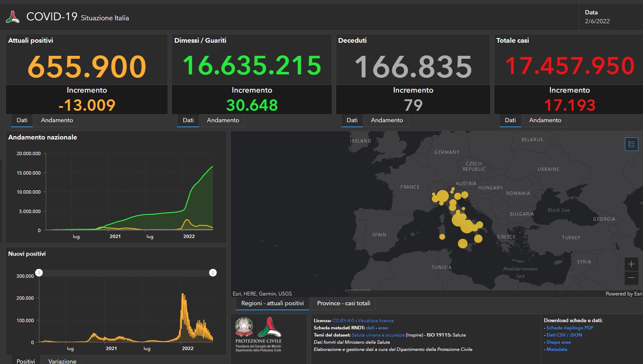Viewport: 643px width, 364px height.
Task: Grab the left handle of Nuovi positivi slider
Action: [39, 273]
